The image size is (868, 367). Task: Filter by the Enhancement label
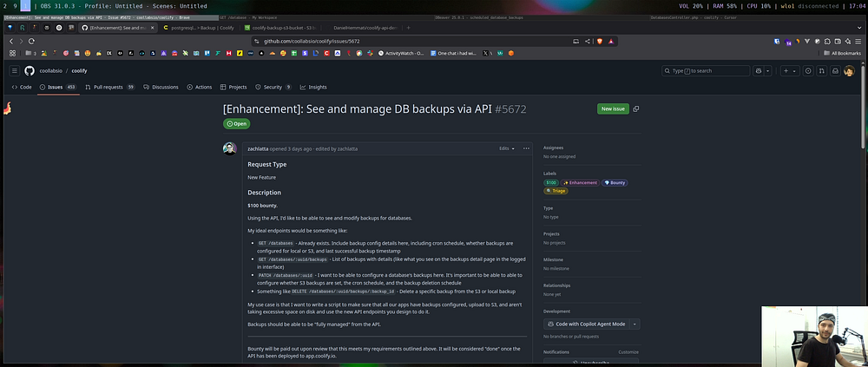pos(580,183)
